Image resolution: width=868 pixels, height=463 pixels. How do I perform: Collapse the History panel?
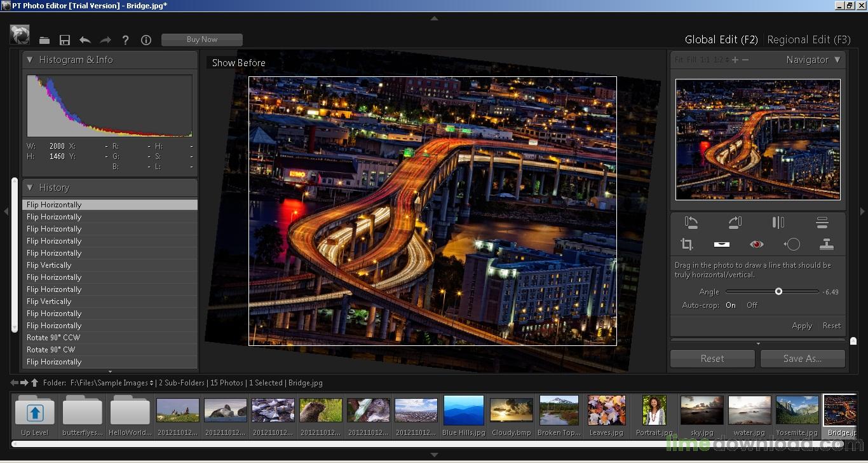(30, 188)
